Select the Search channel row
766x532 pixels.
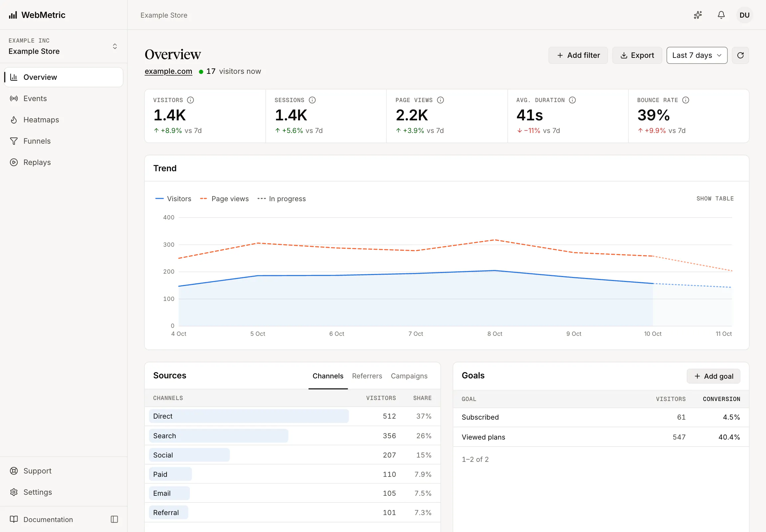292,436
